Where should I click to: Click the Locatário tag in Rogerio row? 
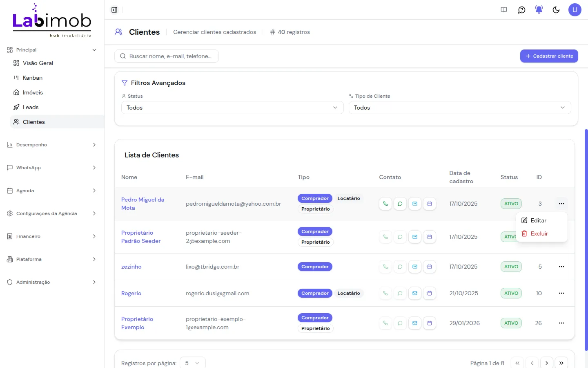[x=349, y=293]
